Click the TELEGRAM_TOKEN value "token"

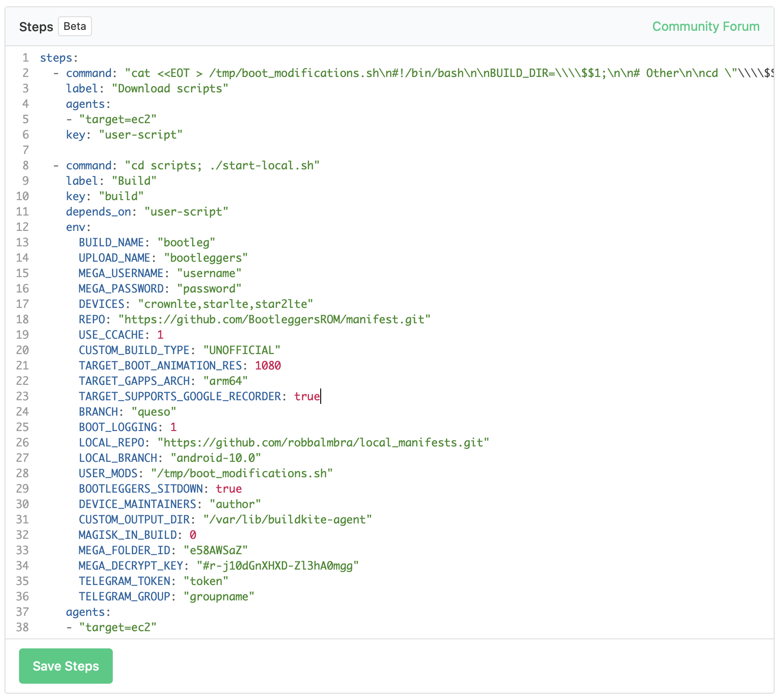[206, 581]
